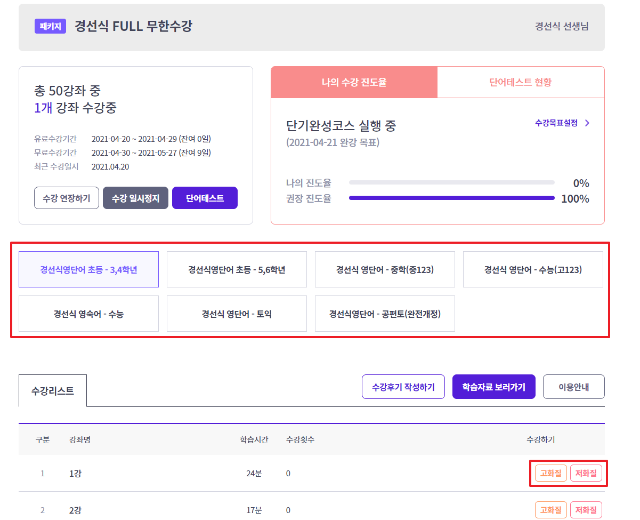640x520 pixels.
Task: Play lecture 1강 in 고화질
Action: (551, 473)
